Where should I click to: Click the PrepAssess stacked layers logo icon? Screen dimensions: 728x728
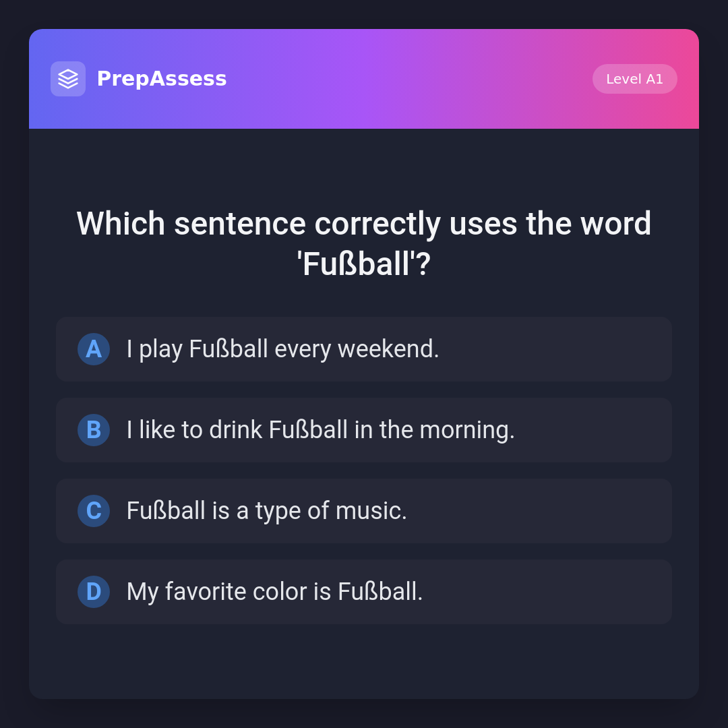(x=68, y=79)
